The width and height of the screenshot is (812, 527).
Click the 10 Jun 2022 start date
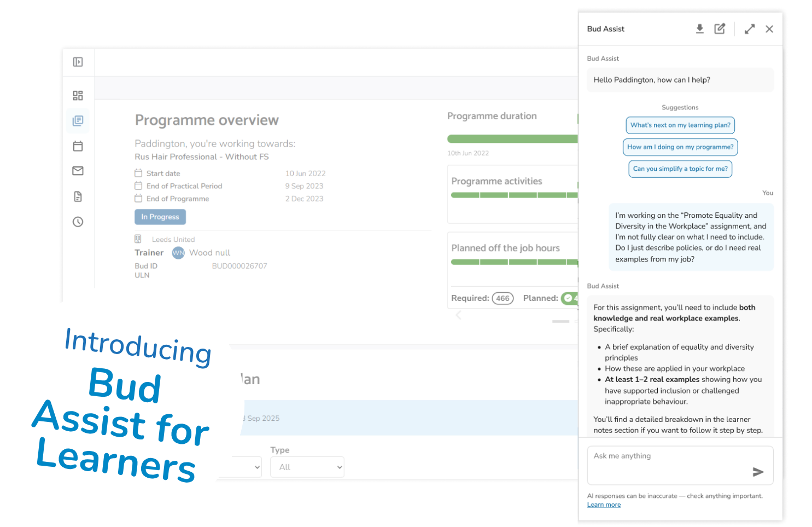305,173
